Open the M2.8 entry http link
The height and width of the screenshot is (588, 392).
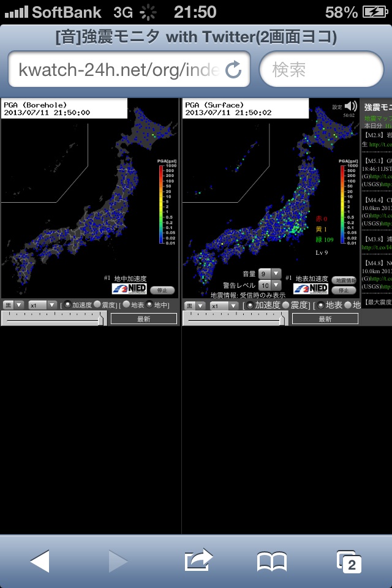[380, 145]
